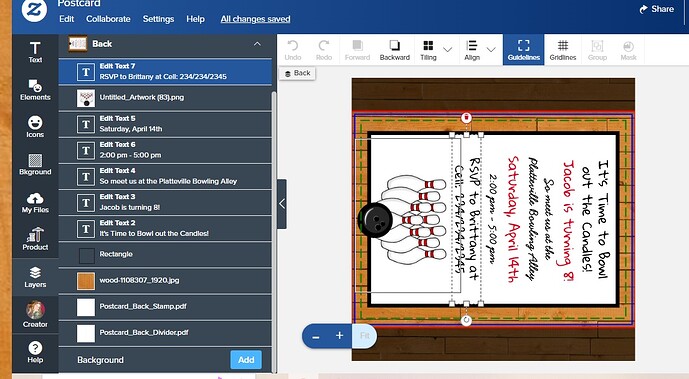Select Edit Text 3 Jacob layer
Image resolution: width=689 pixels, height=379 pixels.
(165, 202)
